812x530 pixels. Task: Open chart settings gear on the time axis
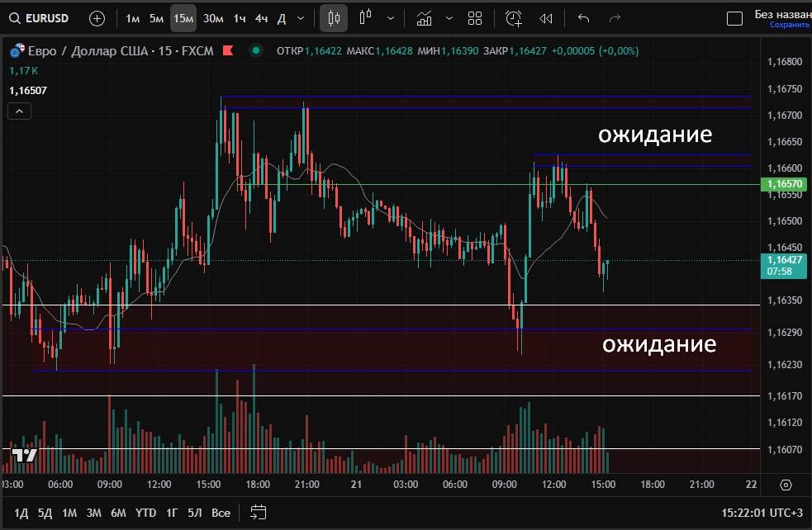(x=786, y=485)
